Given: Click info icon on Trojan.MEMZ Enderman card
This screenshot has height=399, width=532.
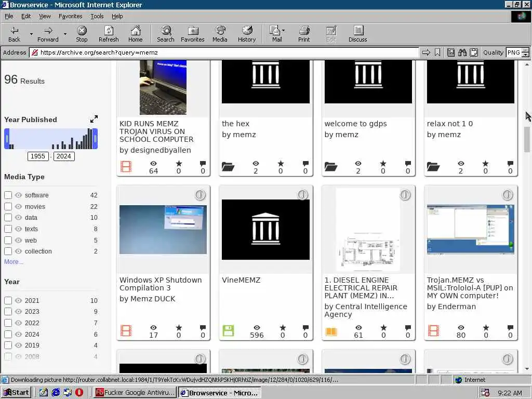Looking at the screenshot, I should 507,195.
